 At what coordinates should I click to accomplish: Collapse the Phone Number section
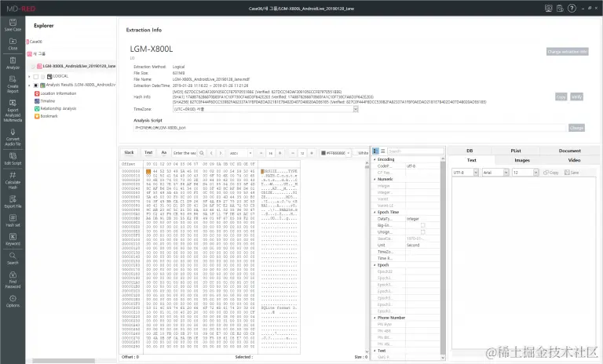(375, 318)
